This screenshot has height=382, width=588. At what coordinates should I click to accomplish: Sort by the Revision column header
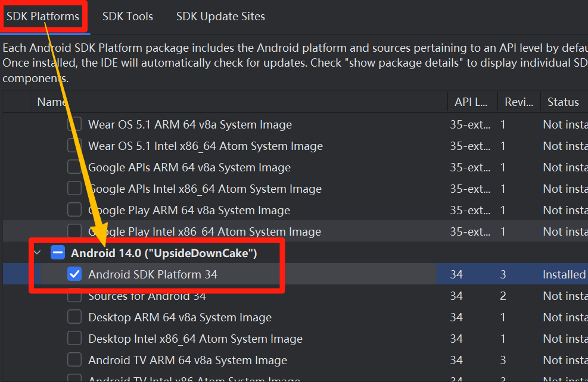pyautogui.click(x=519, y=102)
